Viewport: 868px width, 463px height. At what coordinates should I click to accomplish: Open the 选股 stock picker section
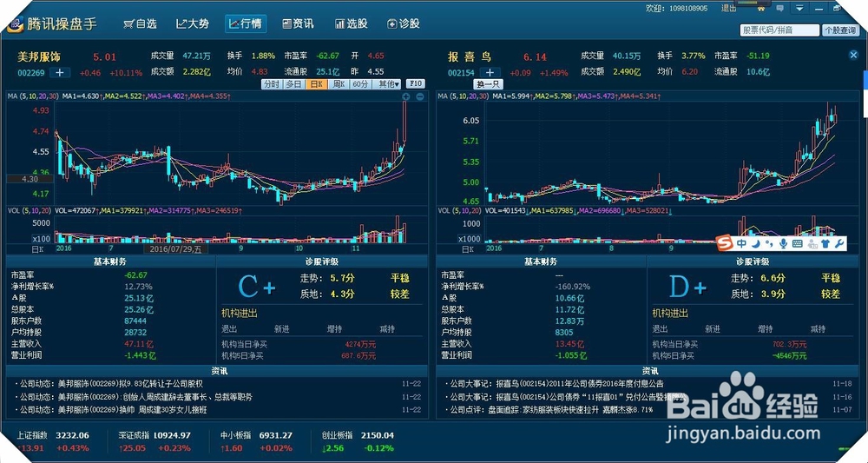351,23
